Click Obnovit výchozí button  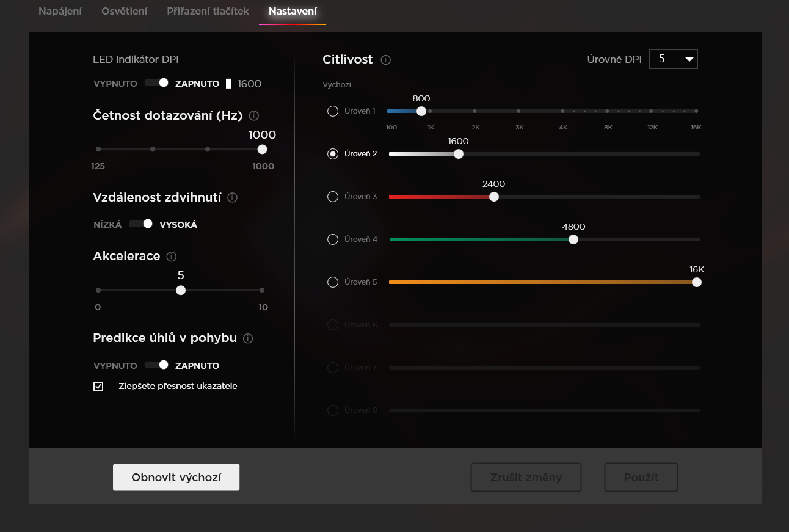(x=176, y=477)
